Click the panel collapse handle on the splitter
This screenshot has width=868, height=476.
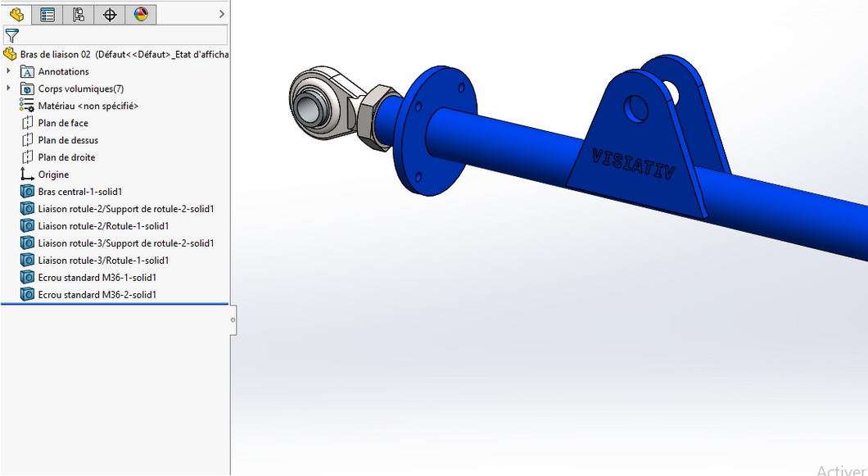tap(233, 320)
